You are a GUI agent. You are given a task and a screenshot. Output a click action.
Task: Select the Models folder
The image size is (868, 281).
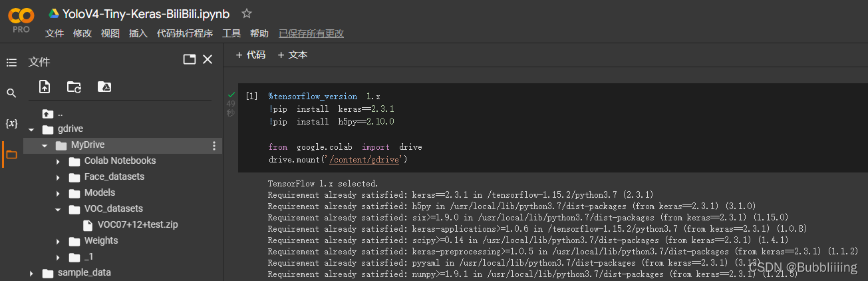(100, 193)
